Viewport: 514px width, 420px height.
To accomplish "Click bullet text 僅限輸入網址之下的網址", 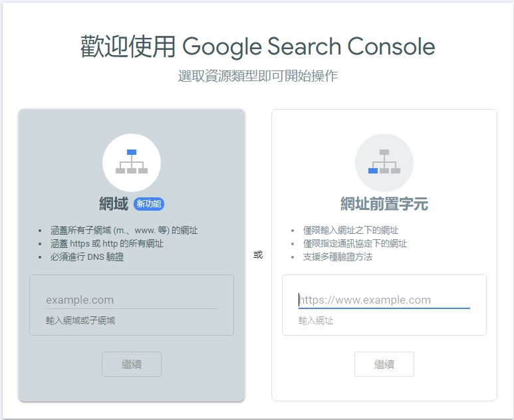I will [x=350, y=231].
